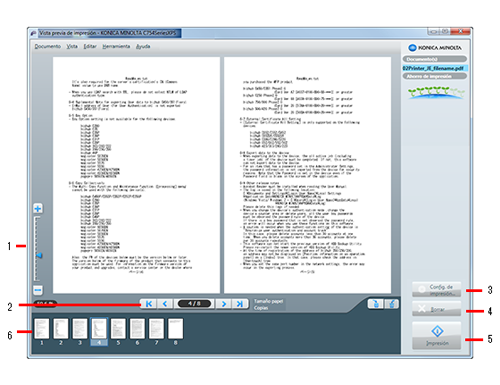
Task: Open the Herramienta menu
Action: (116, 46)
